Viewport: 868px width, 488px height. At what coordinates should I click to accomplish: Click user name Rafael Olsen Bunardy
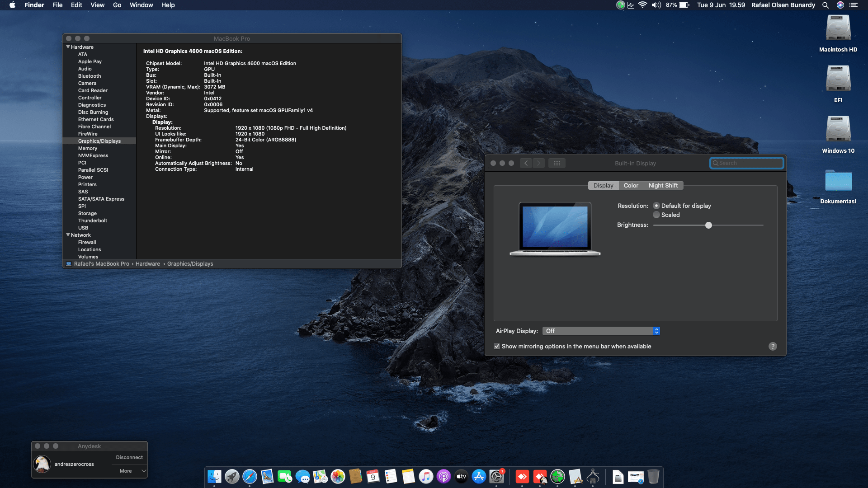coord(783,5)
